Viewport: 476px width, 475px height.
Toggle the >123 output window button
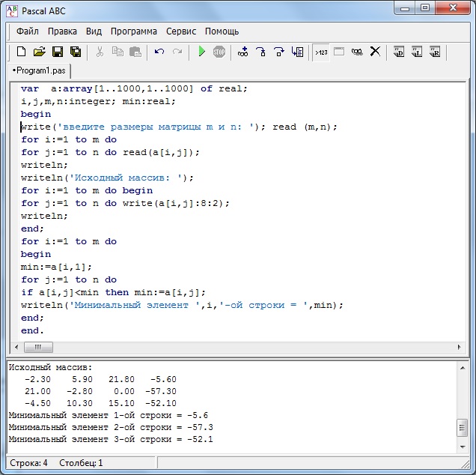tap(321, 52)
